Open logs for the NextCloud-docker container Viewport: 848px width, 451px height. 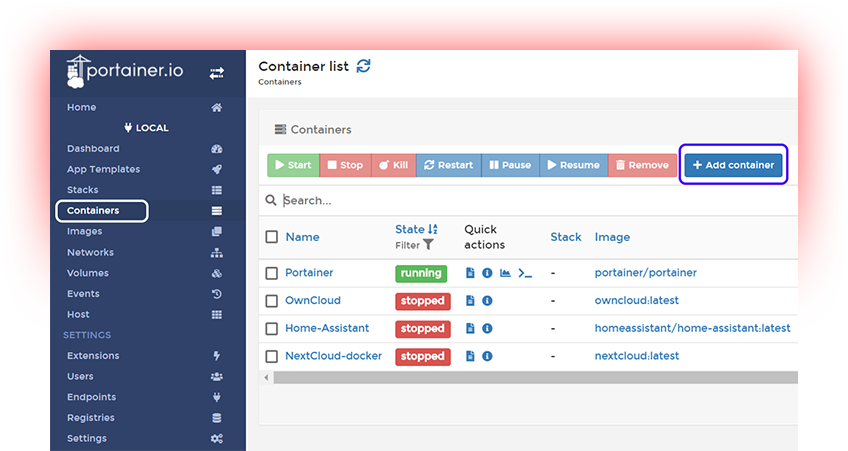tap(470, 356)
